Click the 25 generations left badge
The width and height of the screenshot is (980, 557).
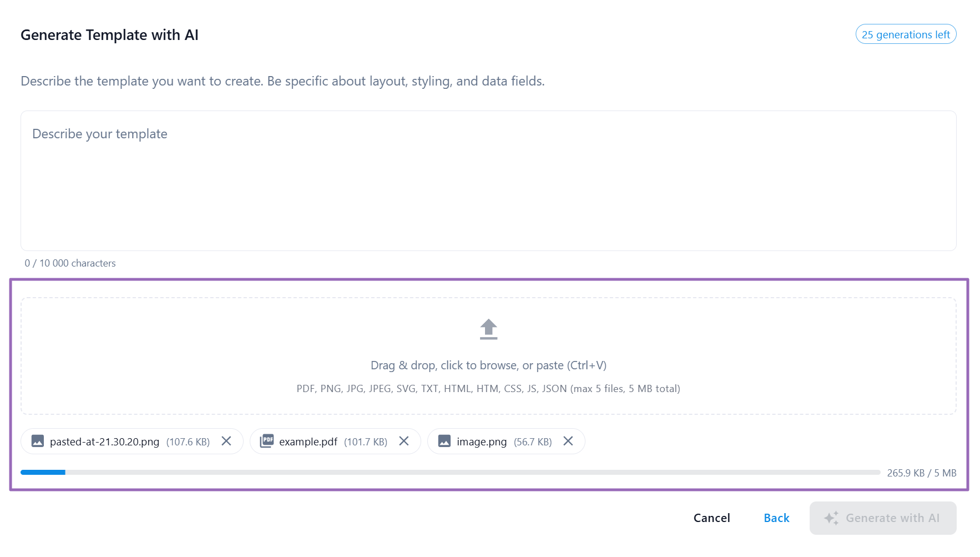906,34
